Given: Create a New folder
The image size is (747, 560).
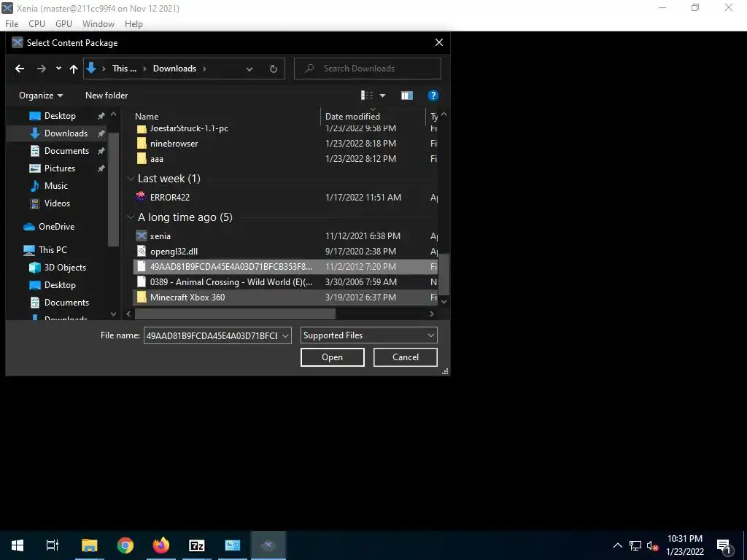Looking at the screenshot, I should coord(107,96).
